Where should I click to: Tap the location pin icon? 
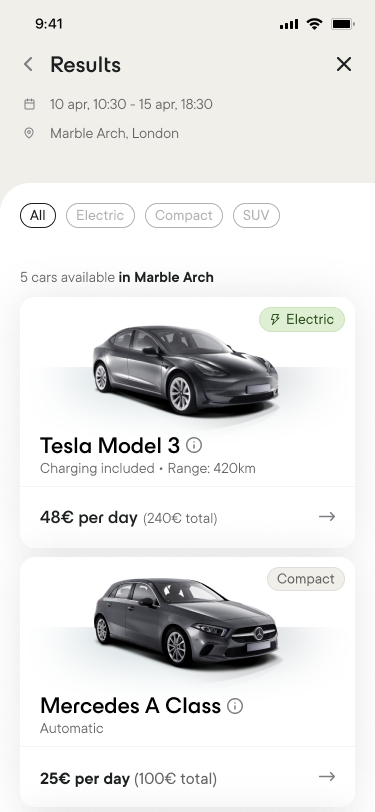(x=29, y=133)
